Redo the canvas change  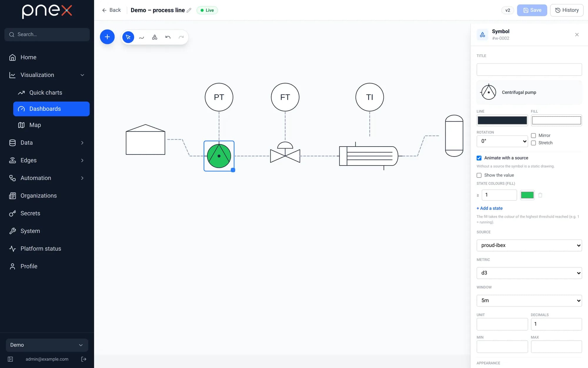181,37
